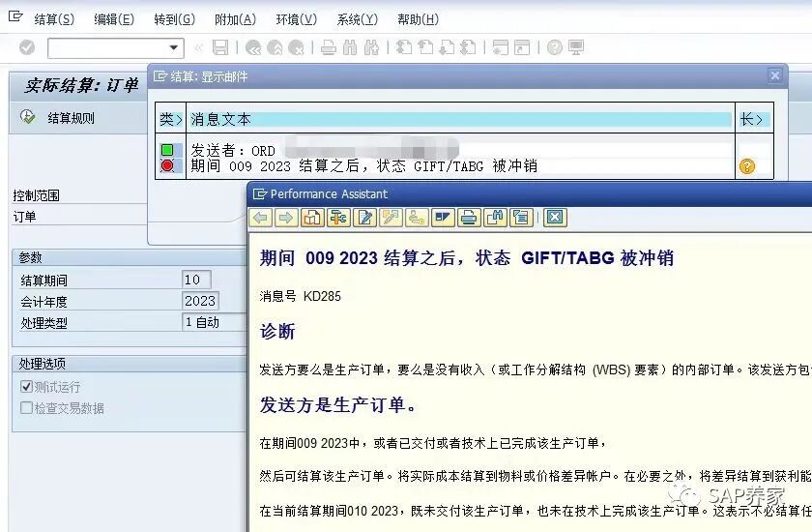
Task: Click the 消息号 KD285 text
Action: point(301,296)
